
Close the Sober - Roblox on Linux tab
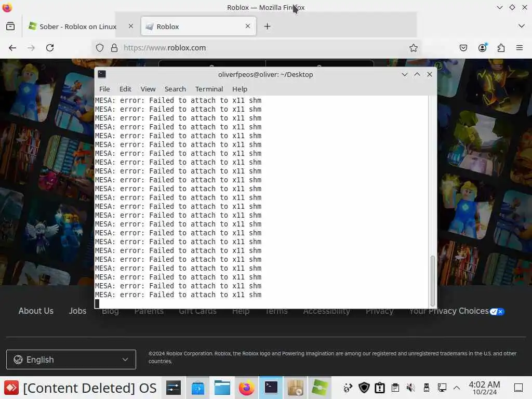pos(130,26)
